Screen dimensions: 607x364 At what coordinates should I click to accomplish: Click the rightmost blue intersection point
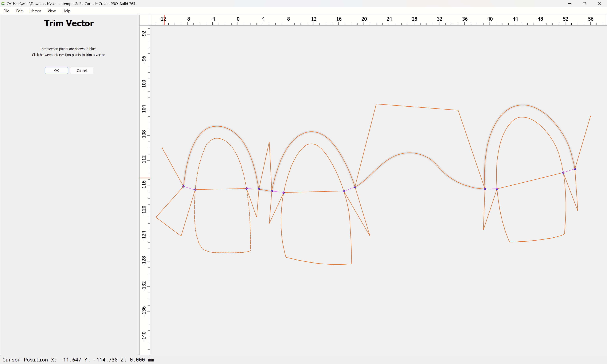[x=575, y=169]
